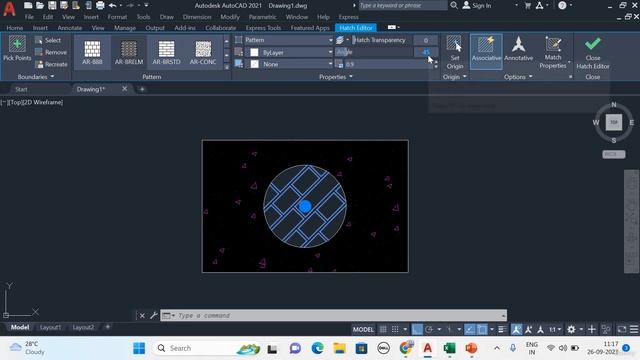Image resolution: width=640 pixels, height=360 pixels.
Task: Click the Undo arrow icon
Action: [x=113, y=5]
